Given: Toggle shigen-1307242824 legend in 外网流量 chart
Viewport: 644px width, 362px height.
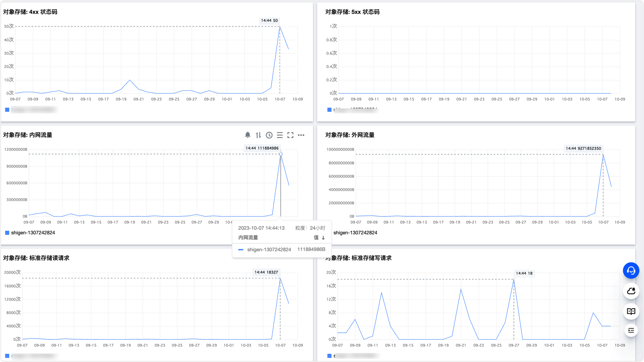Looking at the screenshot, I should coord(355,233).
